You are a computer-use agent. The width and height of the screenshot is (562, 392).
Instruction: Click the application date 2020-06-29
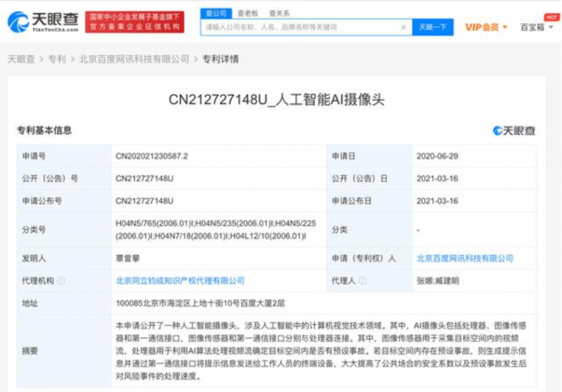(x=437, y=156)
